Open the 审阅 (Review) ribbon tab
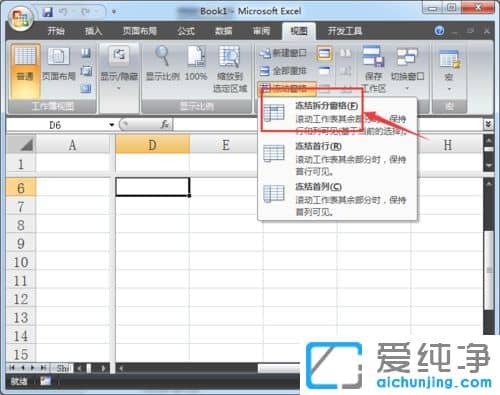500x395 pixels. tap(261, 31)
